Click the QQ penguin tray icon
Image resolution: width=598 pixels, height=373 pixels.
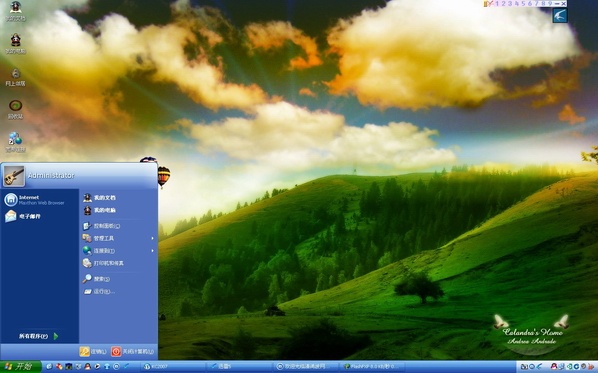click(554, 367)
